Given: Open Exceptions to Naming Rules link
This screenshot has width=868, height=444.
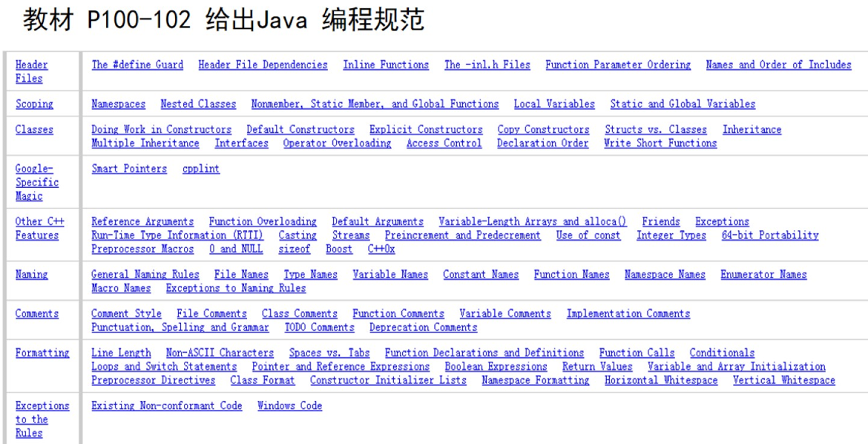Looking at the screenshot, I should point(236,288).
